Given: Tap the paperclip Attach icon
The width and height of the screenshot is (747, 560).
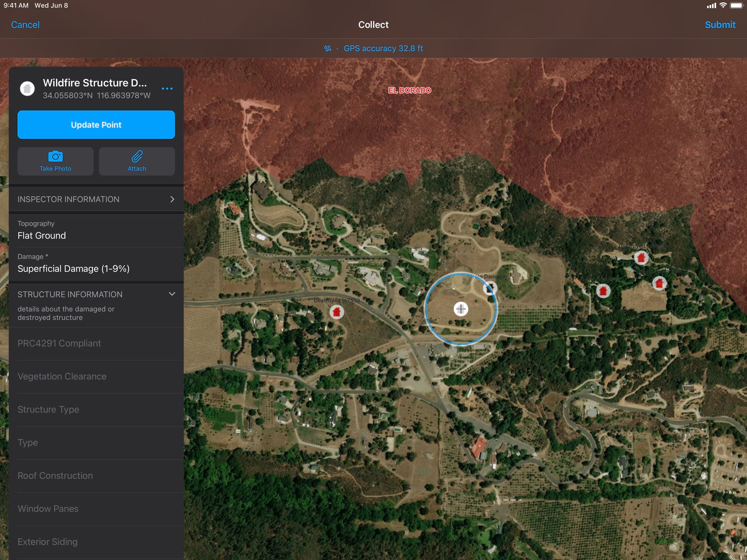Looking at the screenshot, I should coord(137,156).
